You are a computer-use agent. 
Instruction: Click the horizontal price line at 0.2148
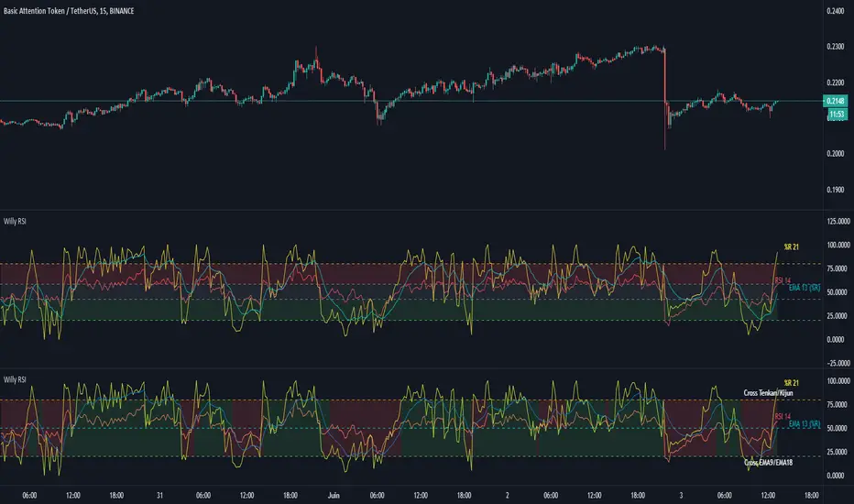411,101
